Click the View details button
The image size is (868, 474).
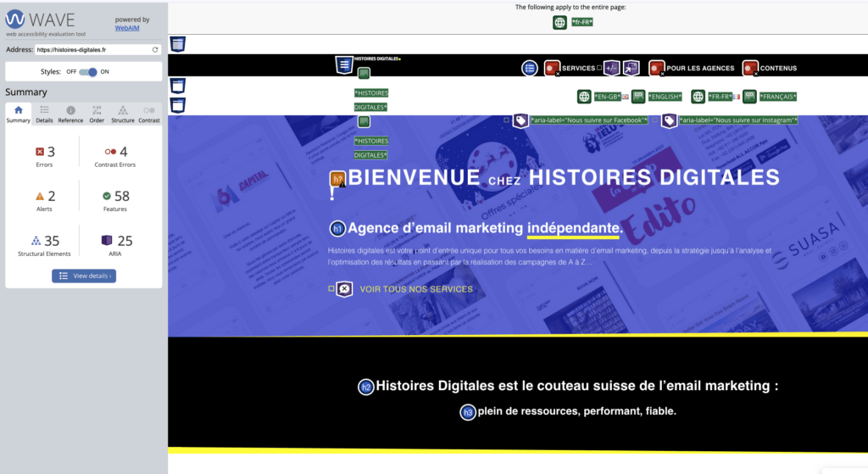84,276
